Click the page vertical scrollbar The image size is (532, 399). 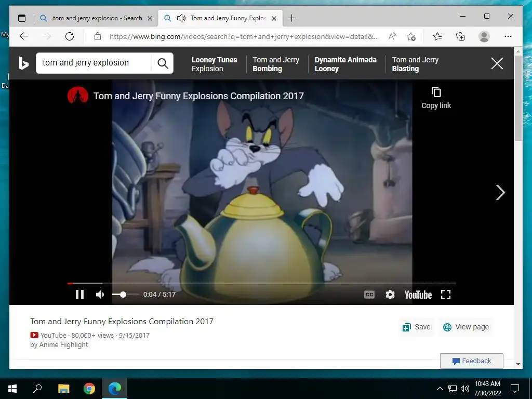click(518, 98)
